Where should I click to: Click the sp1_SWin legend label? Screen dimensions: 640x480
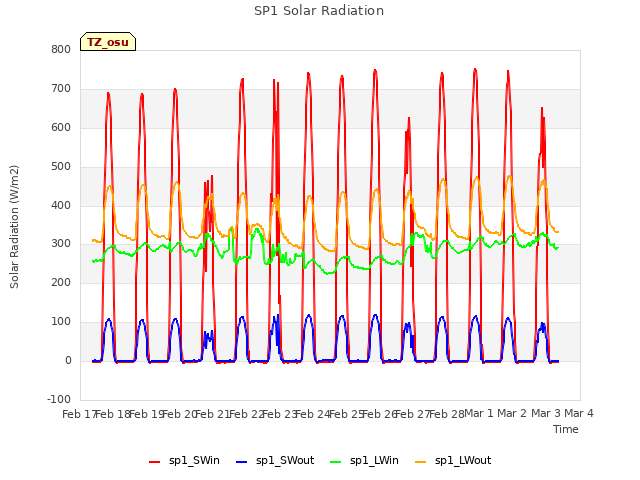point(194,461)
